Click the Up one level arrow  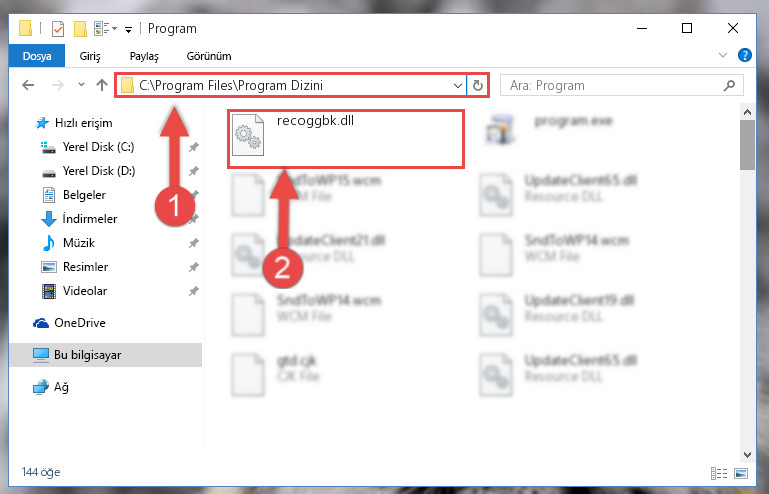[102, 85]
